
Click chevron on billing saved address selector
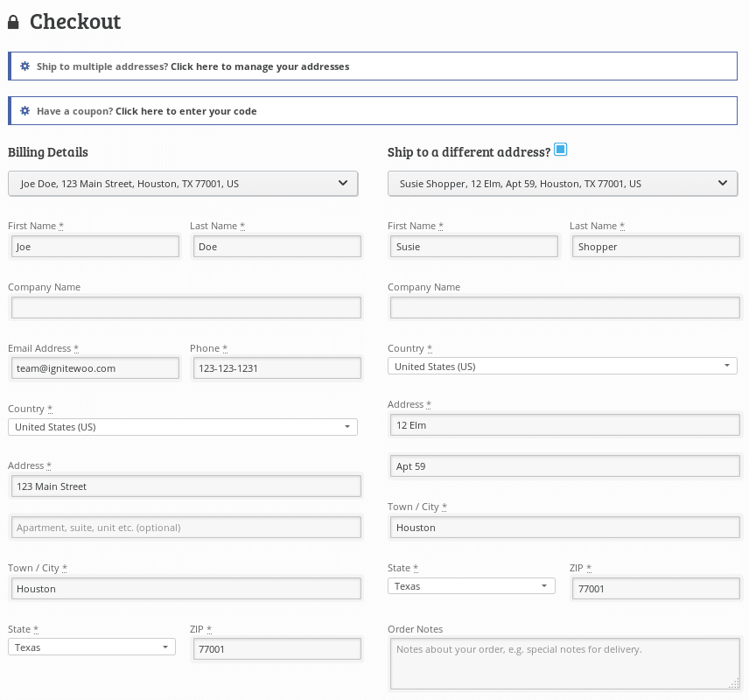(343, 183)
